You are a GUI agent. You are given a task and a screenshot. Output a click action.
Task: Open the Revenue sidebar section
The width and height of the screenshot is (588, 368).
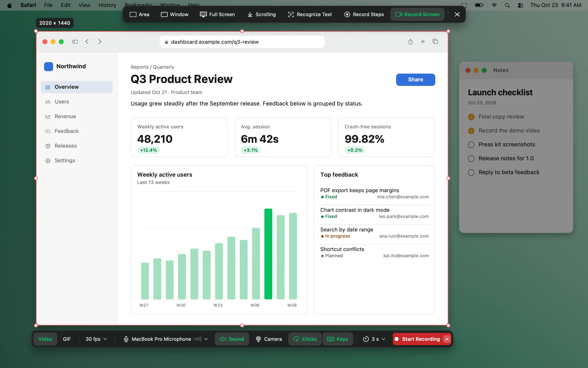(77, 116)
